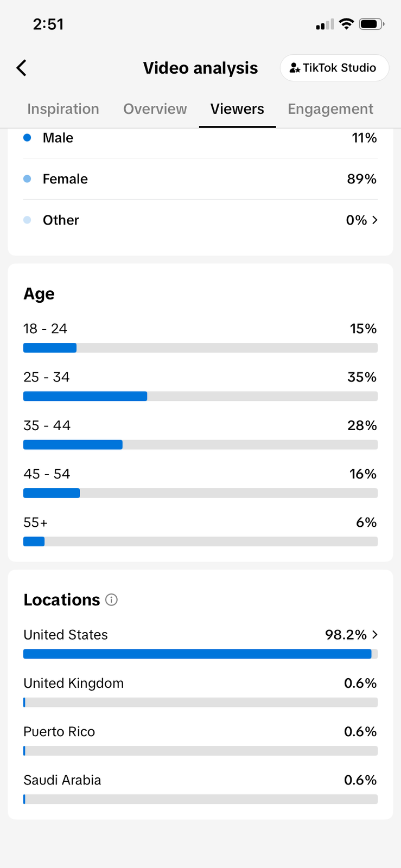Tap the Locations info icon

tap(111, 599)
